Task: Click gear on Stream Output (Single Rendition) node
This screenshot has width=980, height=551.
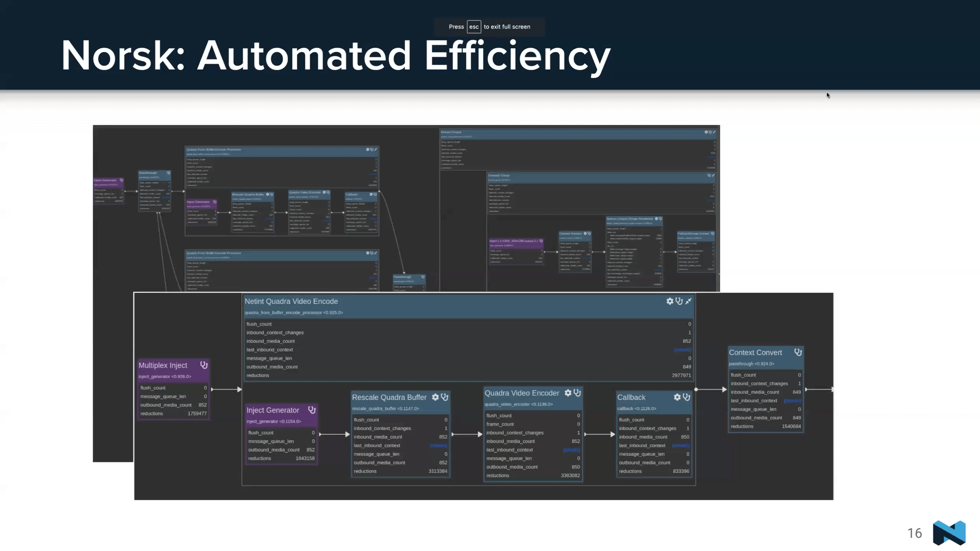Action: point(656,219)
